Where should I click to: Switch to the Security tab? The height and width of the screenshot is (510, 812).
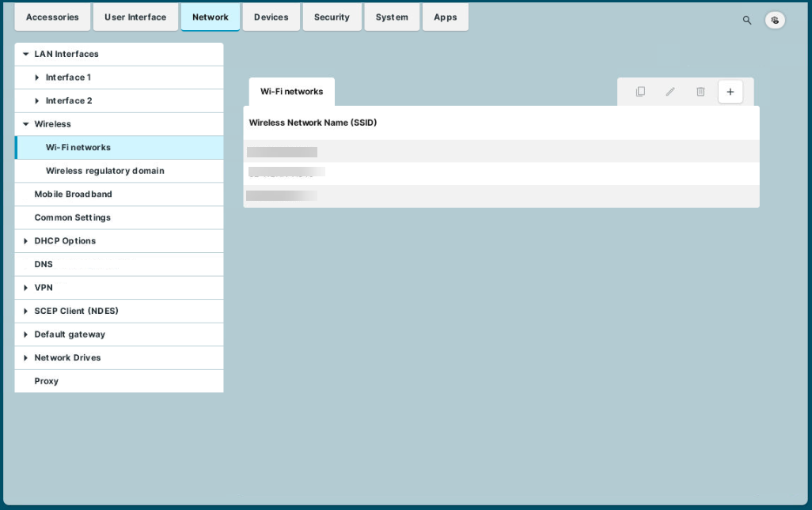click(332, 17)
